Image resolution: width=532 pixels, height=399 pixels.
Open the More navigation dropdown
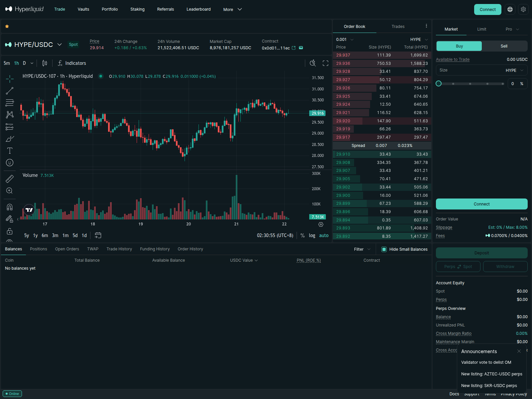coord(232,9)
